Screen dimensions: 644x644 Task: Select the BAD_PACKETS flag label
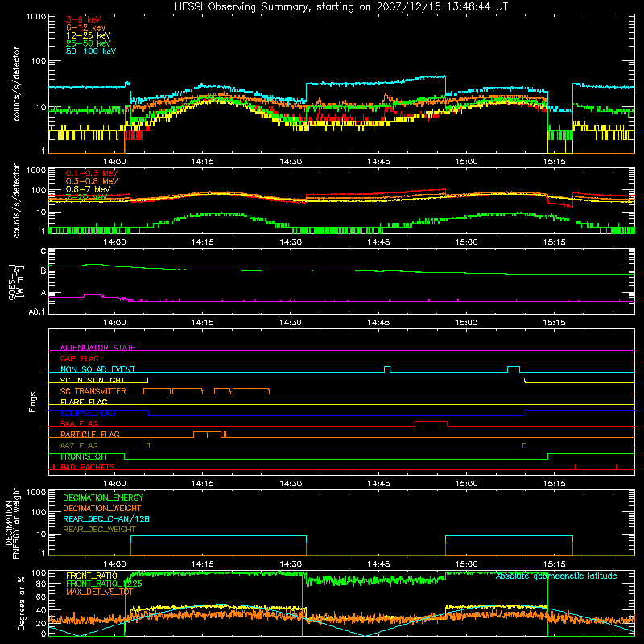pyautogui.click(x=87, y=467)
